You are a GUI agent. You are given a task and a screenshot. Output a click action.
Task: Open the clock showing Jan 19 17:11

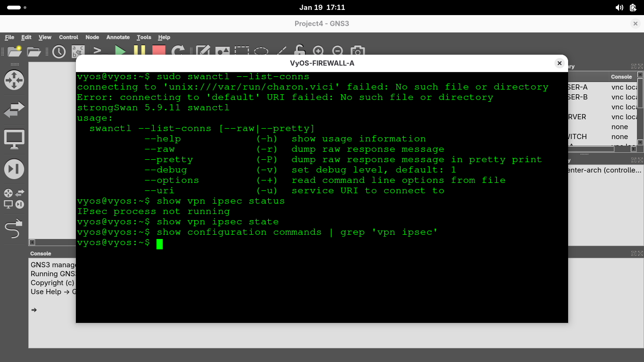(322, 8)
